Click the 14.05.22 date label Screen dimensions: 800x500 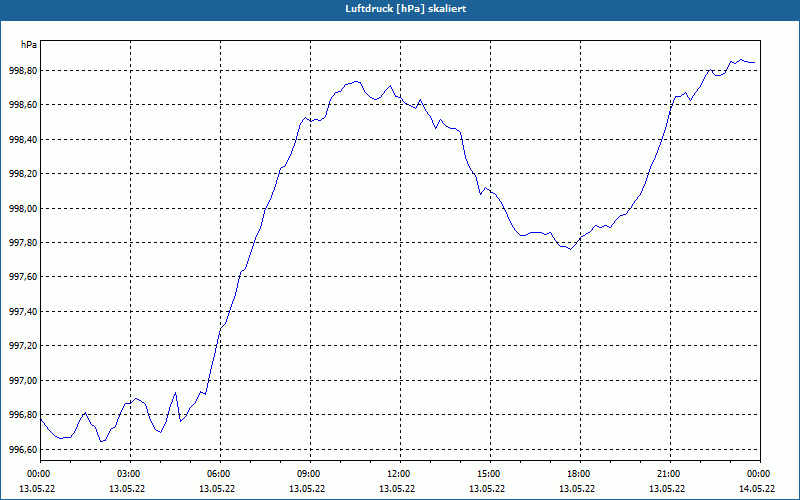coord(757,488)
